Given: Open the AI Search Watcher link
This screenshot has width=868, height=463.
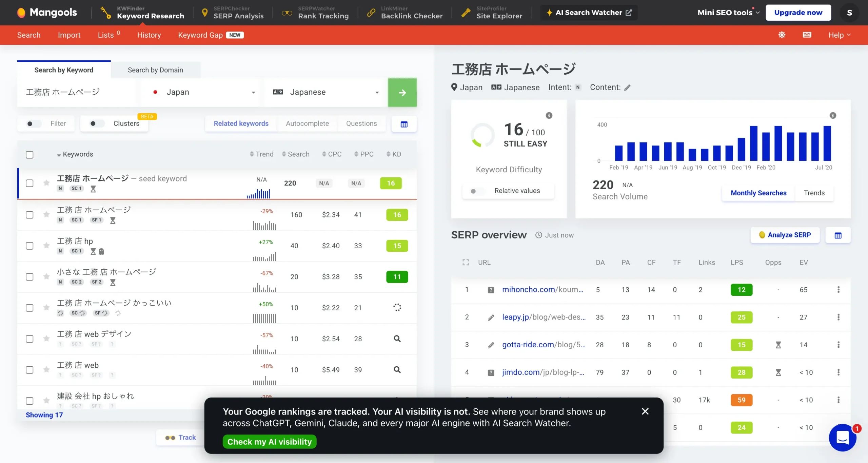Looking at the screenshot, I should click(x=589, y=13).
